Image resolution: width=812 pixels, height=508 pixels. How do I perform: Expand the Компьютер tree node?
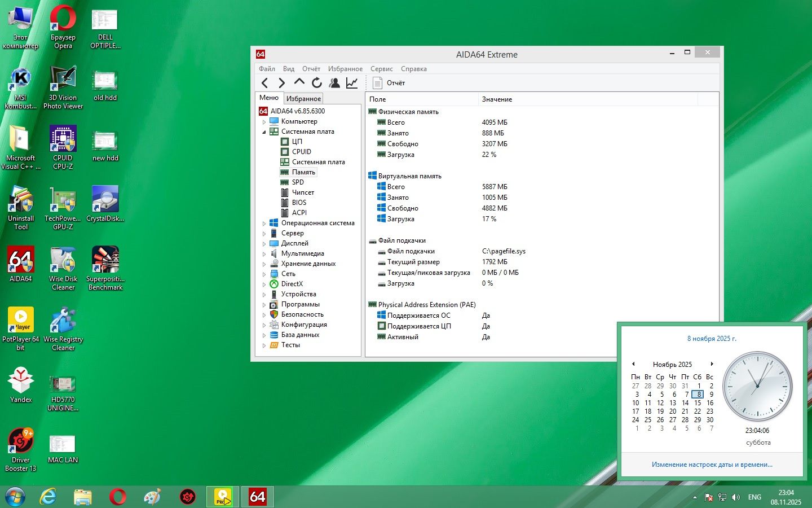[264, 121]
